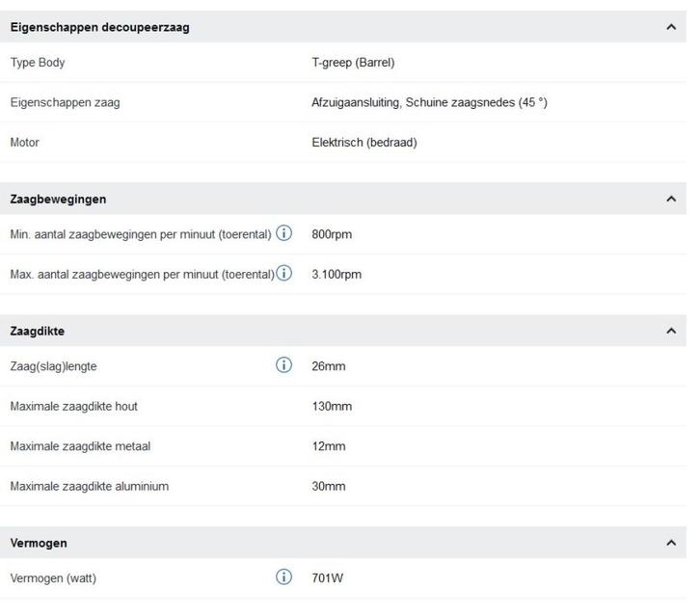
Task: Click the Zaagdikte section heading text
Action: [x=38, y=331]
